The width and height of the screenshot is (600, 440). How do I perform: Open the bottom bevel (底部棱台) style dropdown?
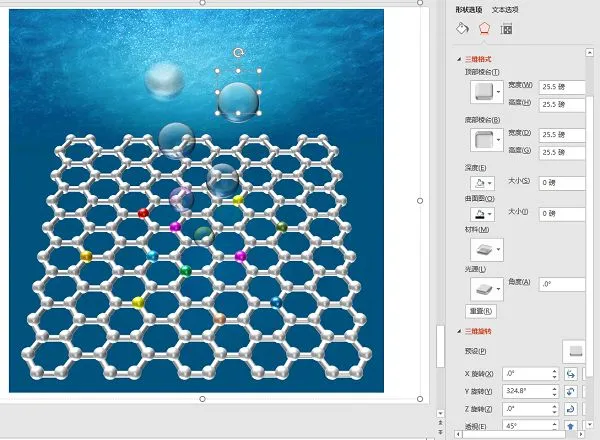487,140
